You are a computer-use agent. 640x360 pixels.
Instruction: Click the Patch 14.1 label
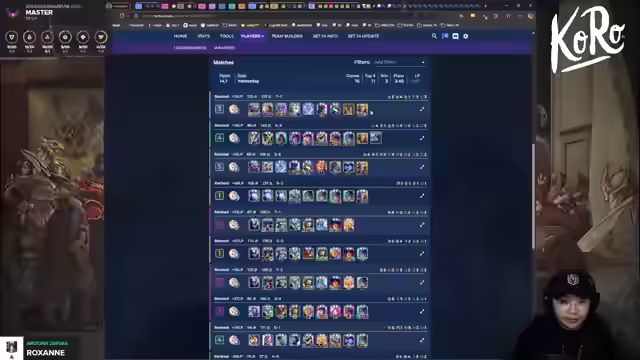click(224, 78)
